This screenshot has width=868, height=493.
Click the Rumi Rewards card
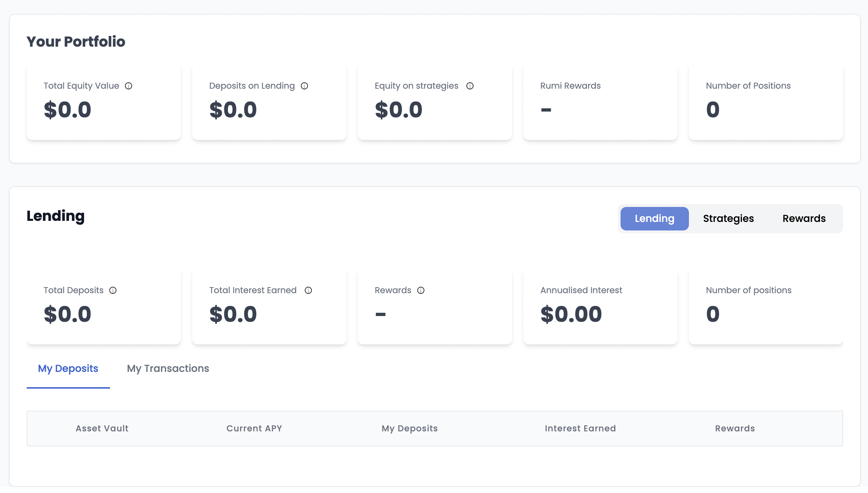600,102
